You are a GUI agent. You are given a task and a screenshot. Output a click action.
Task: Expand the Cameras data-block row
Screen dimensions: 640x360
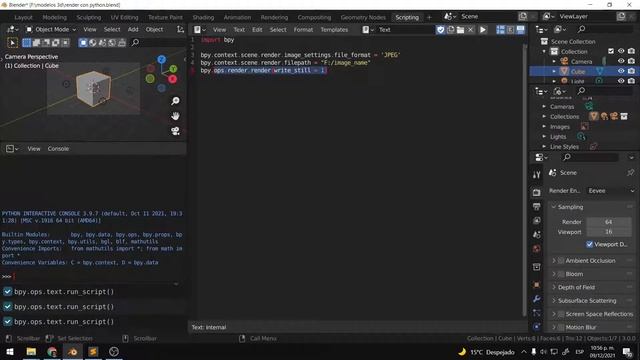[x=544, y=107]
